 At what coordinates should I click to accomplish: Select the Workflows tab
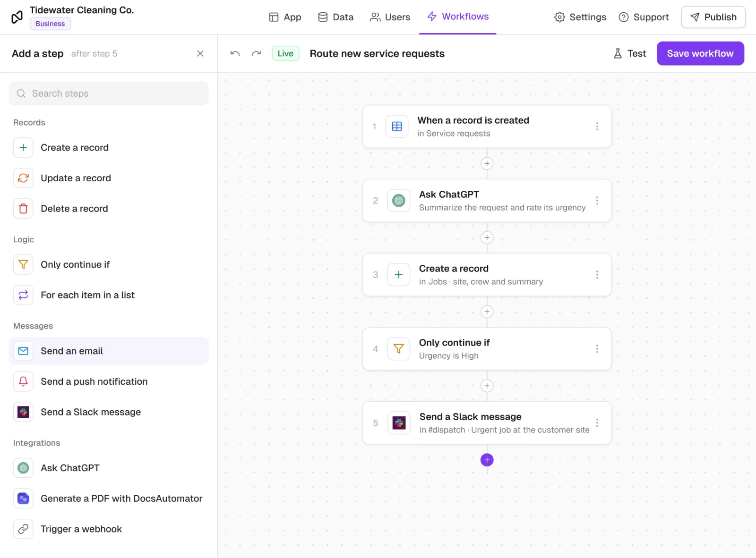[458, 17]
